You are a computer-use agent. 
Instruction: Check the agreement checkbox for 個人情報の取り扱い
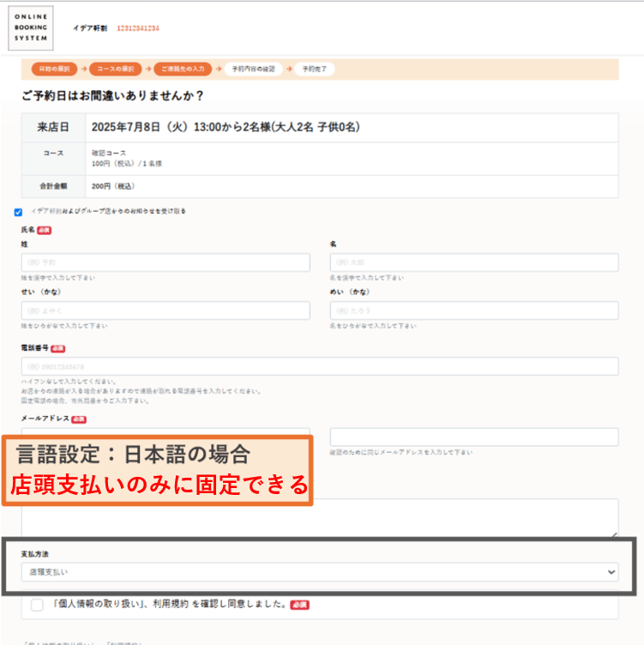tap(37, 605)
